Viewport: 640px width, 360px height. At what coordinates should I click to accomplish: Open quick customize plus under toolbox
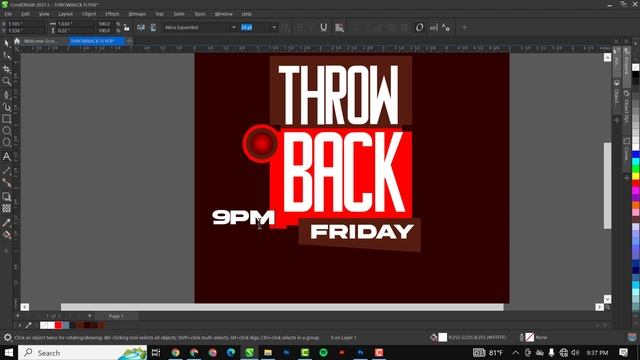coord(7,251)
